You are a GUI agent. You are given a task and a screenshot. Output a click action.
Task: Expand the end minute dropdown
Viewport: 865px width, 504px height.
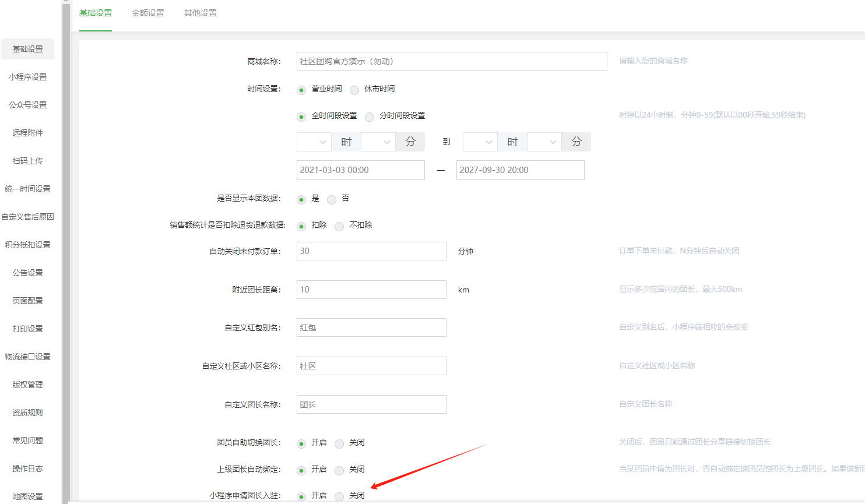click(x=544, y=142)
